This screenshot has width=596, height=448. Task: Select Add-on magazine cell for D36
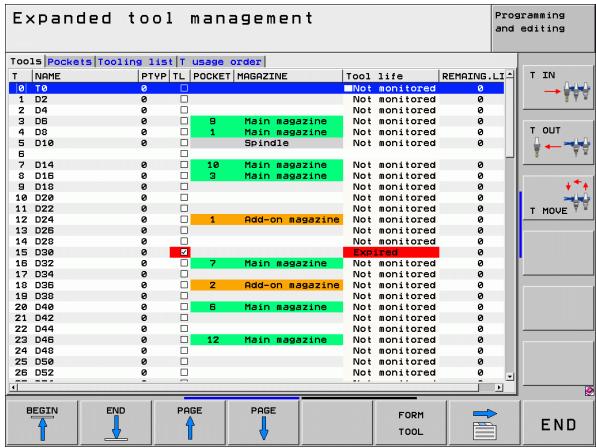pyautogui.click(x=288, y=285)
